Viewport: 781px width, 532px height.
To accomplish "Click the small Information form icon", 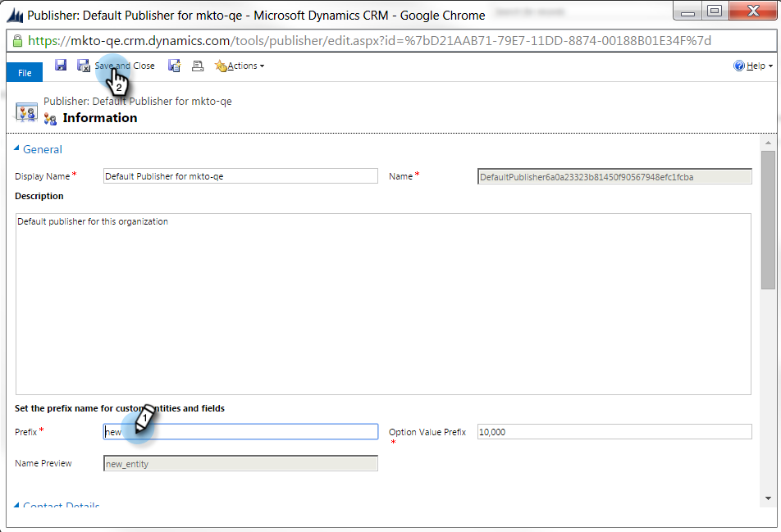I will coord(50,118).
